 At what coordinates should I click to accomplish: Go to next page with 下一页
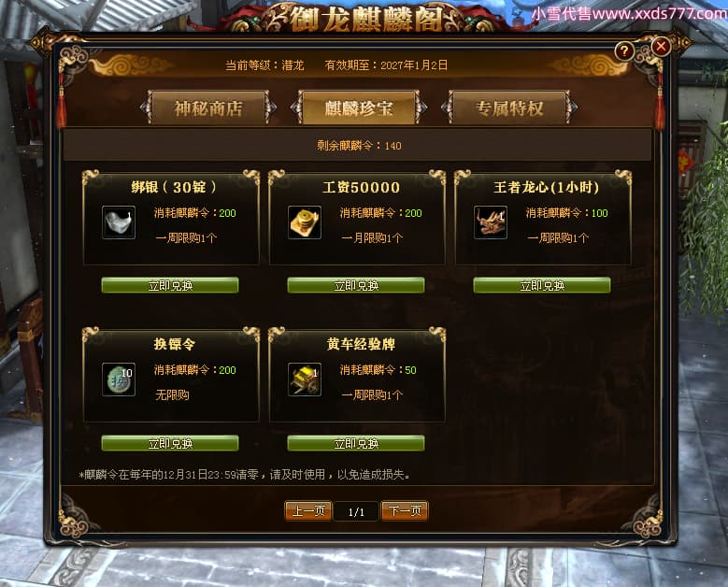coord(405,511)
